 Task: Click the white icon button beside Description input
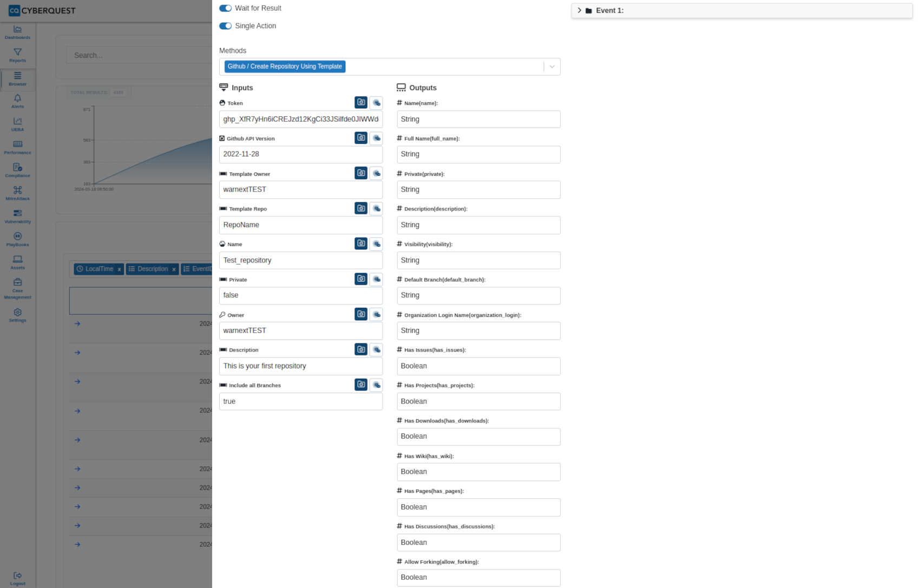click(376, 349)
